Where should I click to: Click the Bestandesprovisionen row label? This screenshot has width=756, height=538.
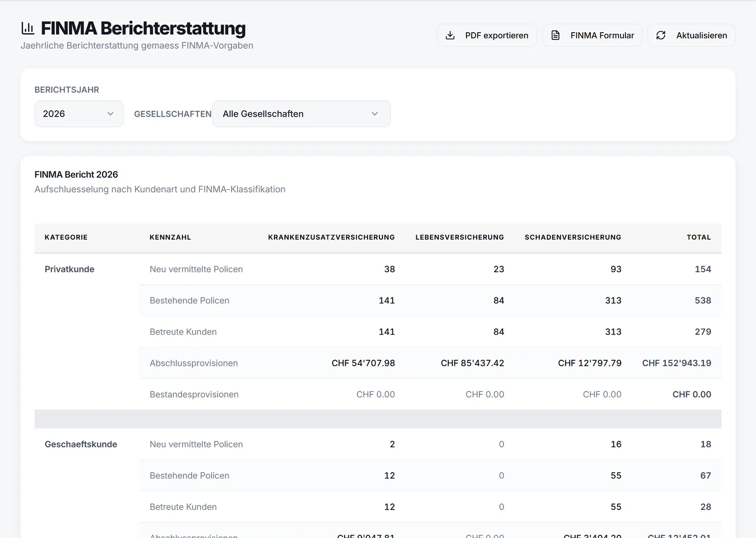pyautogui.click(x=194, y=394)
